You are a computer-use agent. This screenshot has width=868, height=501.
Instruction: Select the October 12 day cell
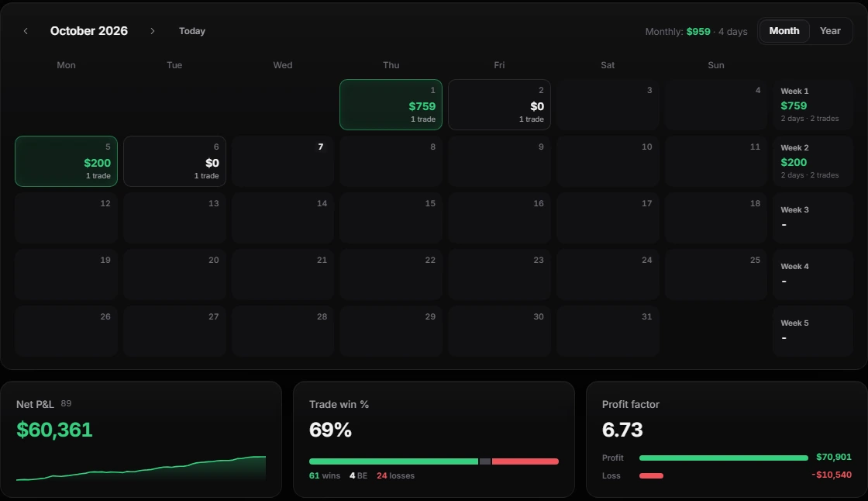tap(66, 218)
